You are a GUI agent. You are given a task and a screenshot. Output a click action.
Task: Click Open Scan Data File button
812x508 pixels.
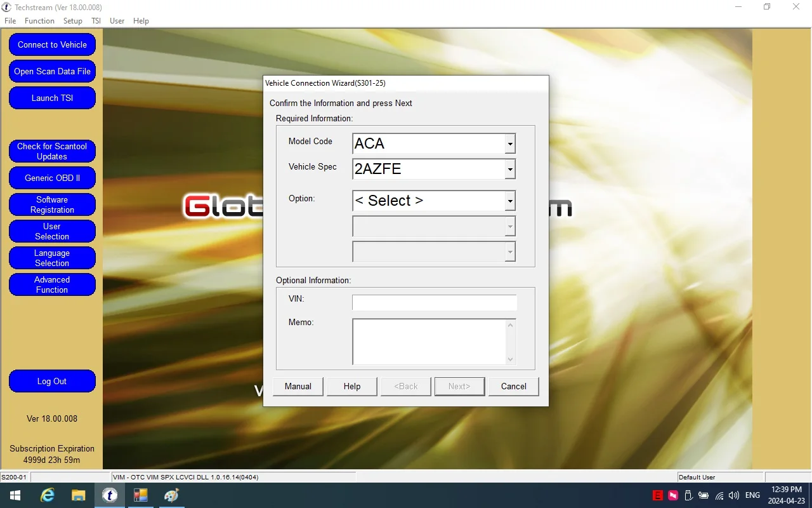pos(52,71)
